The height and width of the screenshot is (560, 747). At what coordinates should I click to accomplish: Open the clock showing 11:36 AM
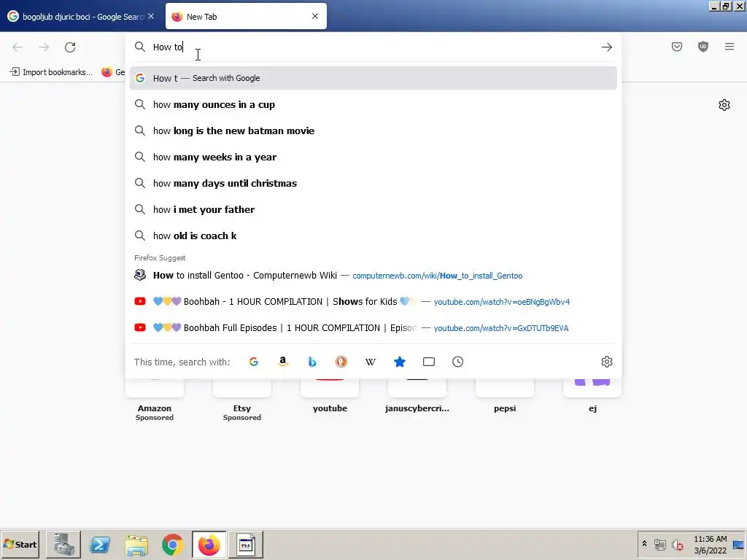[x=711, y=544]
